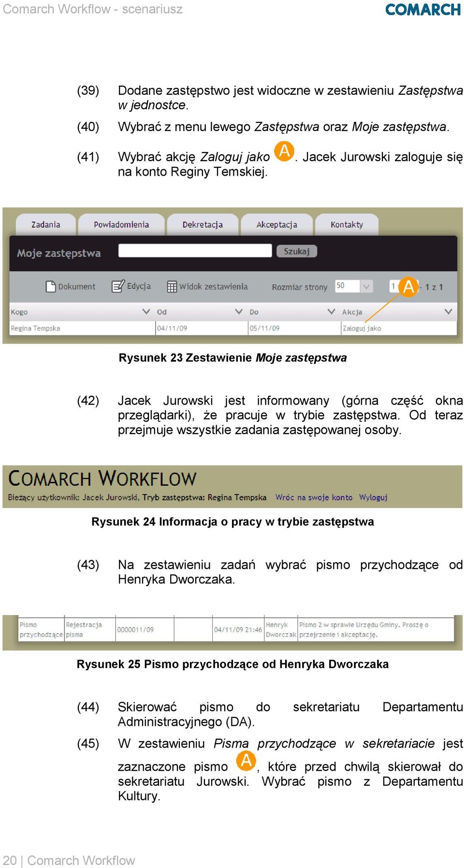Click document number 0000011/09
Viewport: 464px width, 868px height.
tap(135, 629)
